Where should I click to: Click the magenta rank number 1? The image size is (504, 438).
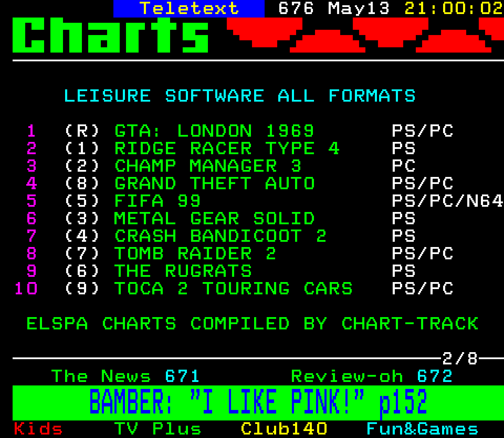click(x=31, y=131)
